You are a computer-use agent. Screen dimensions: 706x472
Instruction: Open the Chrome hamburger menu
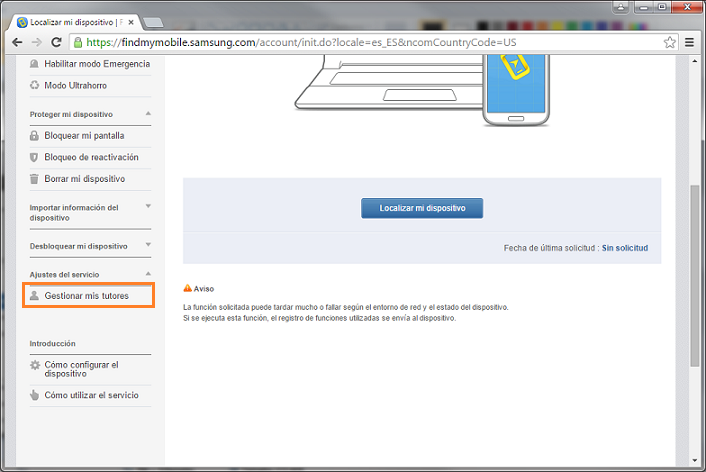[689, 42]
